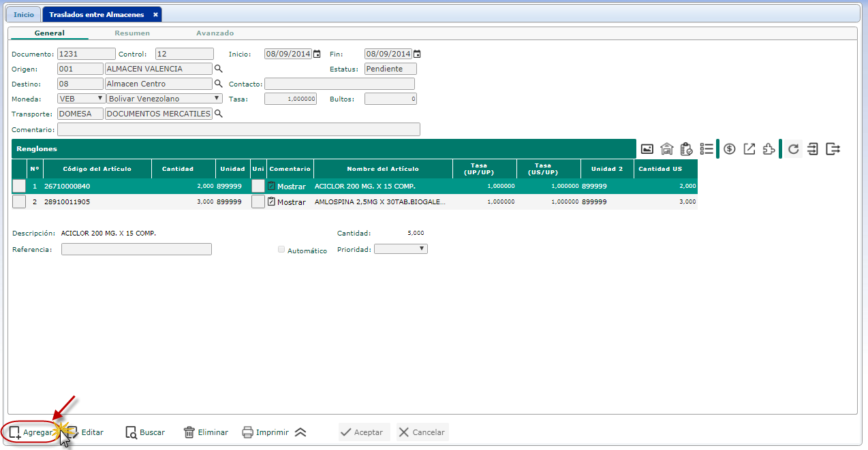This screenshot has width=868, height=450.
Task: Click the Agregar button
Action: [31, 432]
